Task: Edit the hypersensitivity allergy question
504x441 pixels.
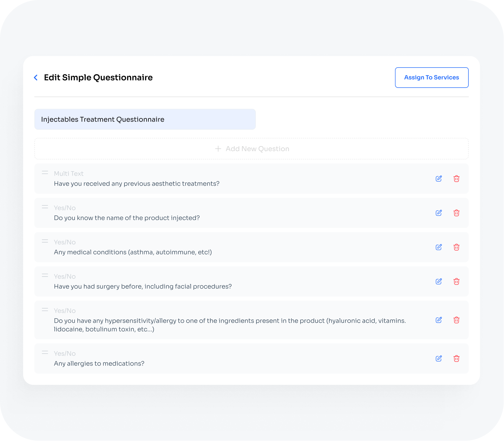Action: click(439, 320)
